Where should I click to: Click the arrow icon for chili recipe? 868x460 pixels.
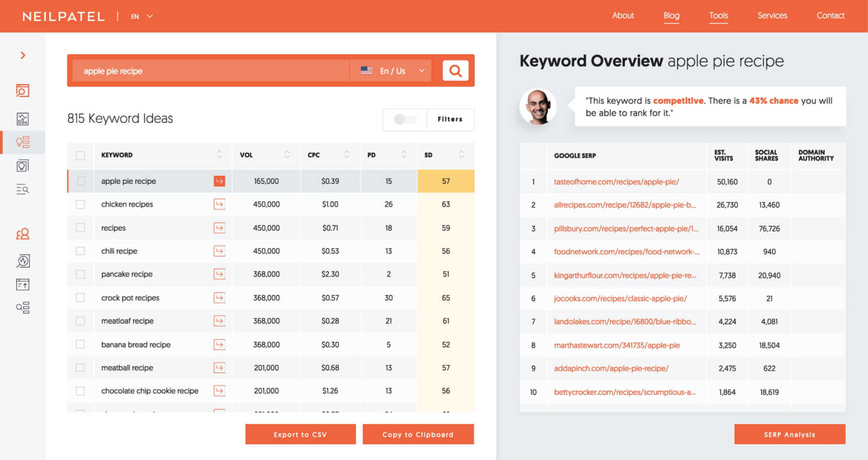(x=219, y=251)
